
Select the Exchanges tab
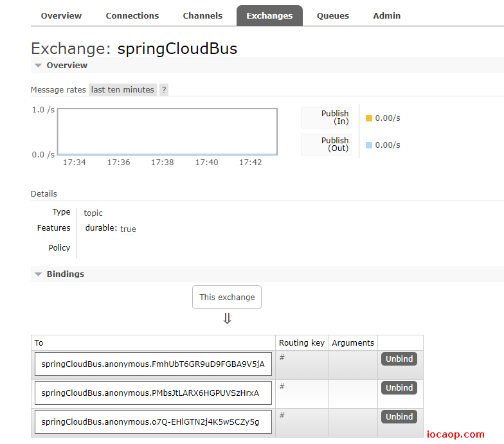(269, 15)
